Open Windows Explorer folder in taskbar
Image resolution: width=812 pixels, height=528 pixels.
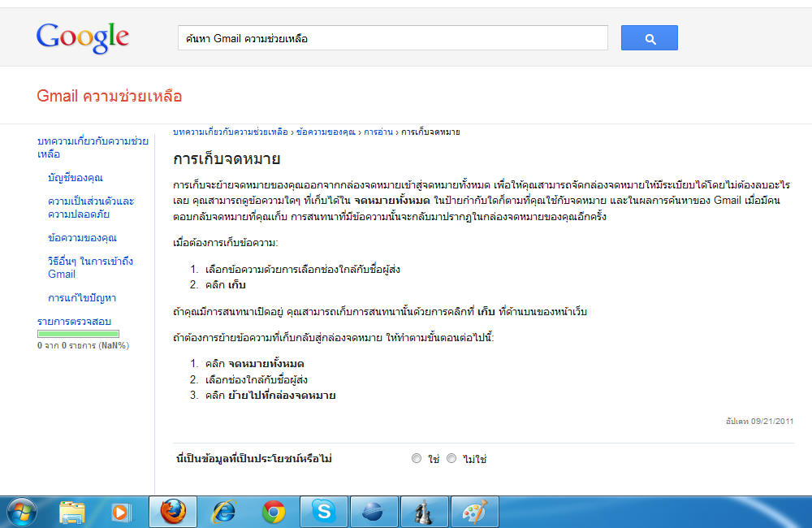[x=72, y=513]
